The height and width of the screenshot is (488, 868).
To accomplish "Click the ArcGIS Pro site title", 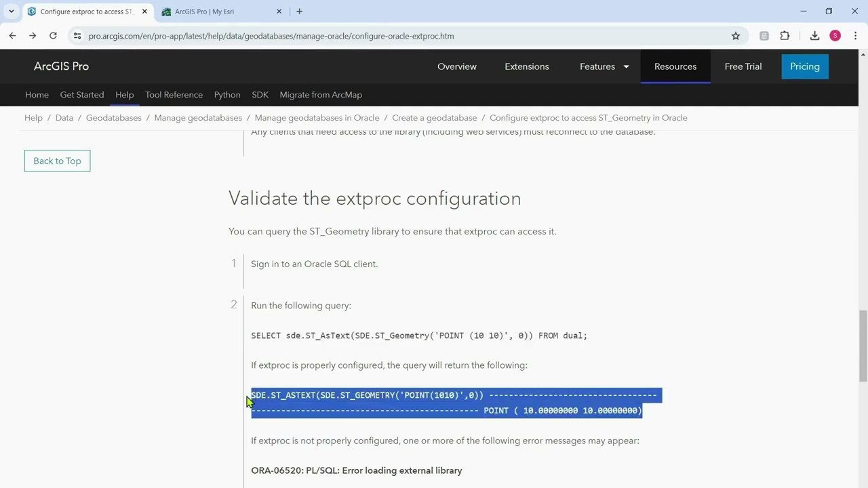I will [x=61, y=66].
